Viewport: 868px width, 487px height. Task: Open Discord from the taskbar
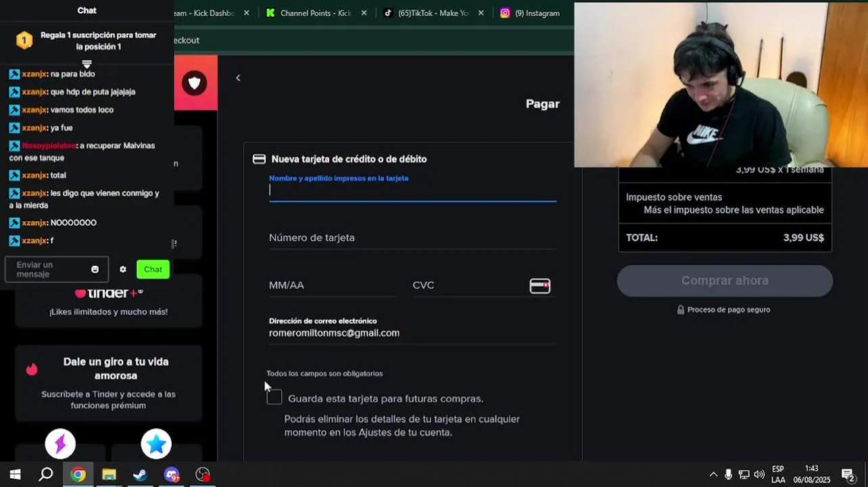pyautogui.click(x=172, y=475)
